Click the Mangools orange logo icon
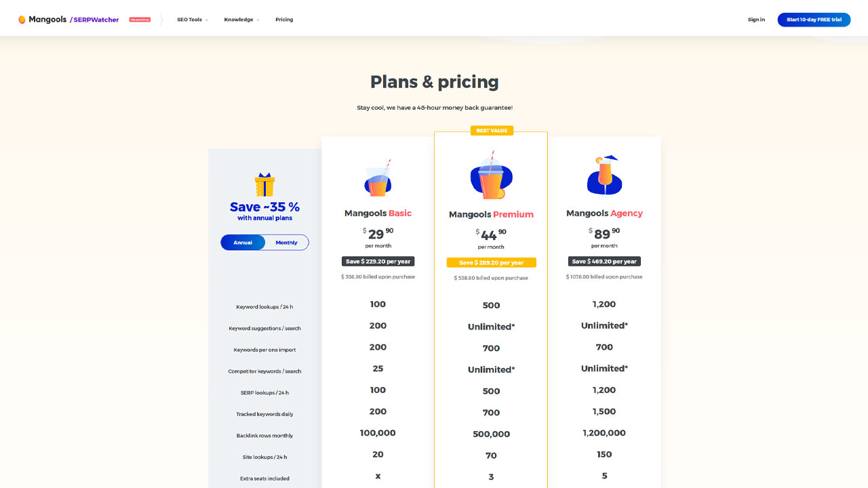 (22, 20)
